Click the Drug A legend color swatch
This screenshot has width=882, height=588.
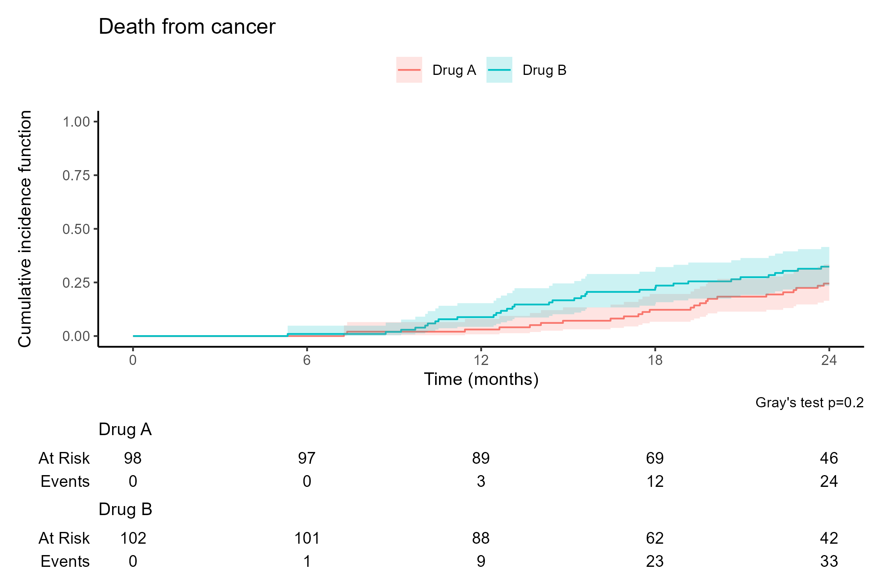pos(409,70)
